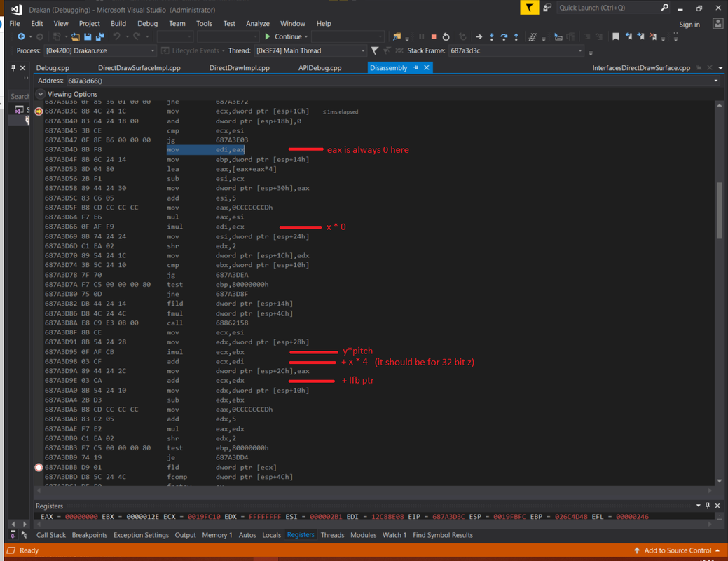The height and width of the screenshot is (561, 728).
Task: Click the Visual Studio logo icon in the title bar
Action: pyautogui.click(x=16, y=9)
